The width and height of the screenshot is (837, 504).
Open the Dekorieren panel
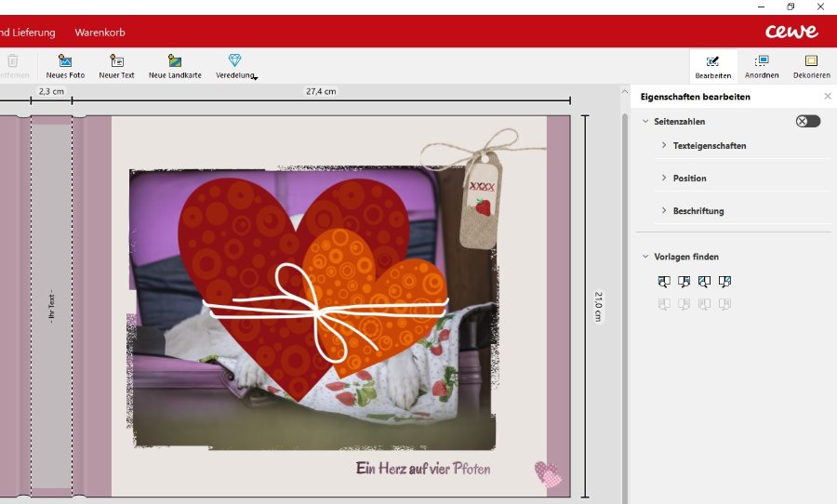pyautogui.click(x=811, y=66)
